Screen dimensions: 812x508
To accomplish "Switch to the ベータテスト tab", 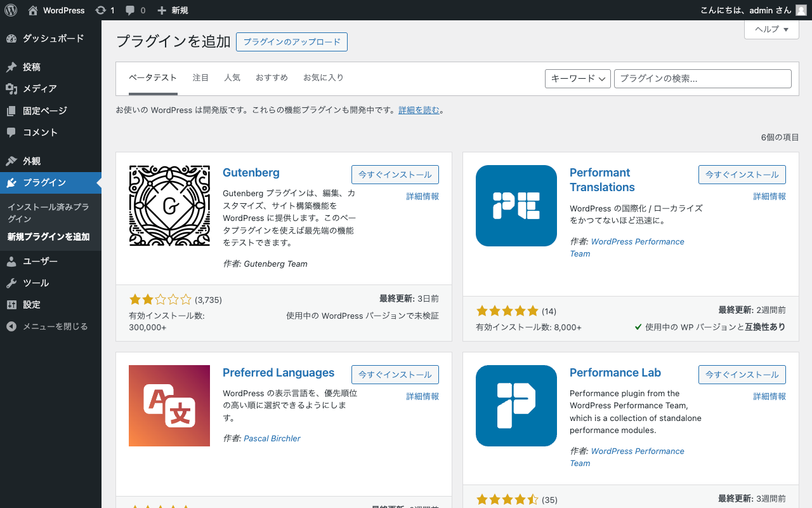I will pos(153,77).
